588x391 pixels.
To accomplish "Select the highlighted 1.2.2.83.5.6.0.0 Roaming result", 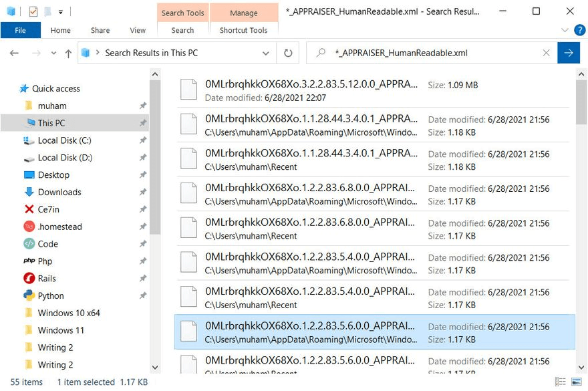I will pyautogui.click(x=374, y=332).
